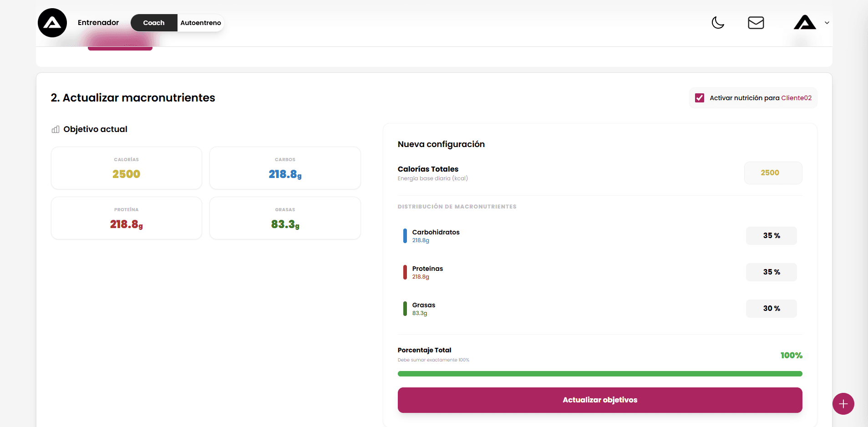Click the Actualizar objetivos button
The width and height of the screenshot is (868, 427).
pos(599,400)
